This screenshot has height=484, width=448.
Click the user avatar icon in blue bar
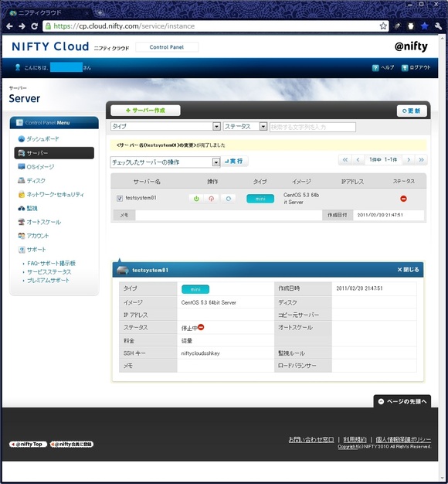click(18, 67)
